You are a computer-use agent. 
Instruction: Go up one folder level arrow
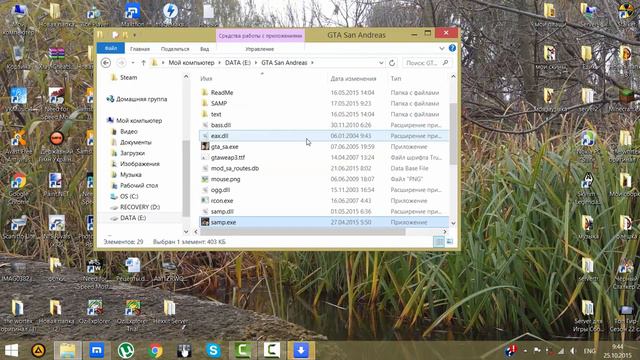(143, 63)
